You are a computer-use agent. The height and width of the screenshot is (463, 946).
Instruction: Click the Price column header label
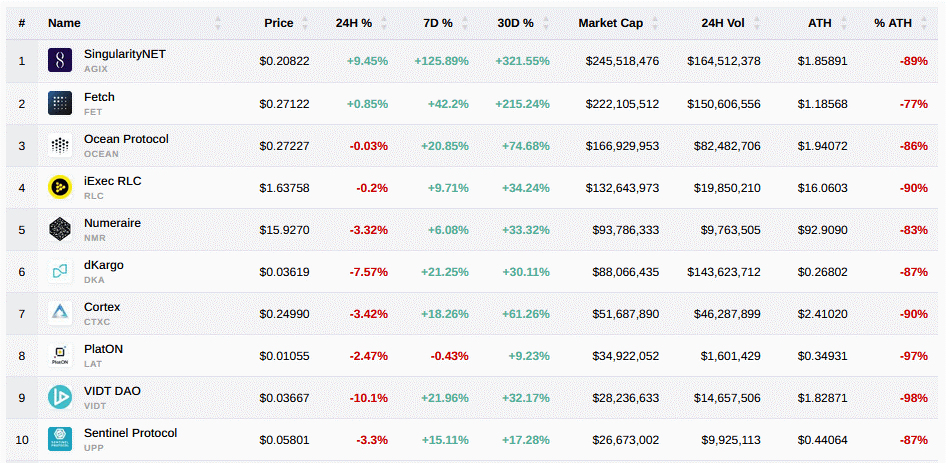[279, 23]
